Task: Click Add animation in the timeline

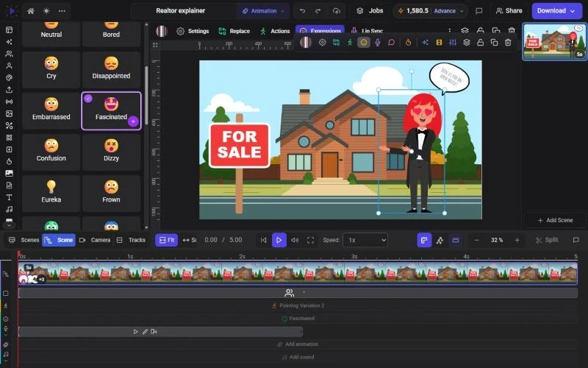Action: click(x=298, y=344)
